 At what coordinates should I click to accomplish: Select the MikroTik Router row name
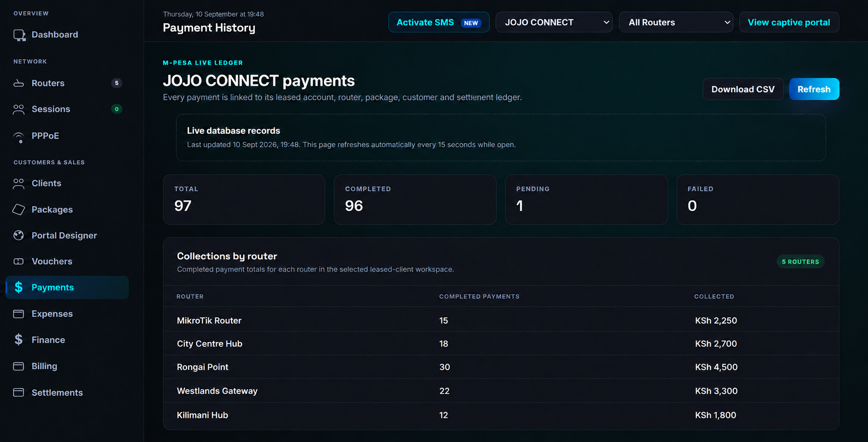coord(209,321)
